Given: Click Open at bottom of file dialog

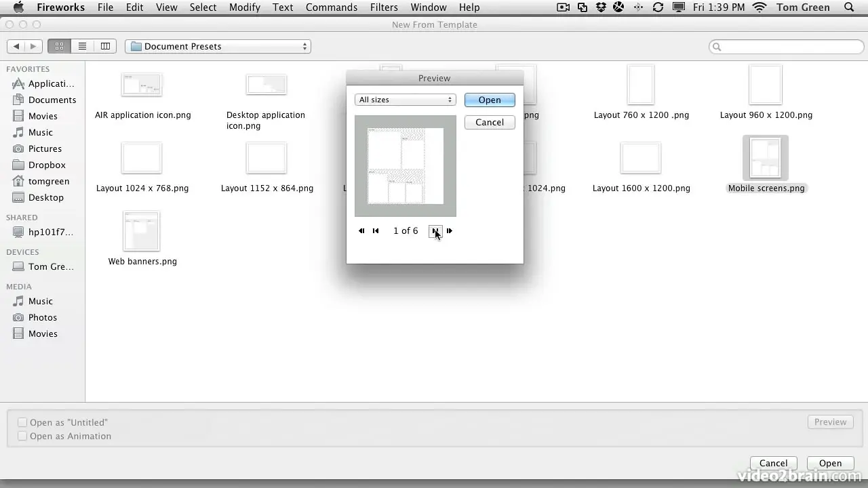Looking at the screenshot, I should pyautogui.click(x=830, y=463).
